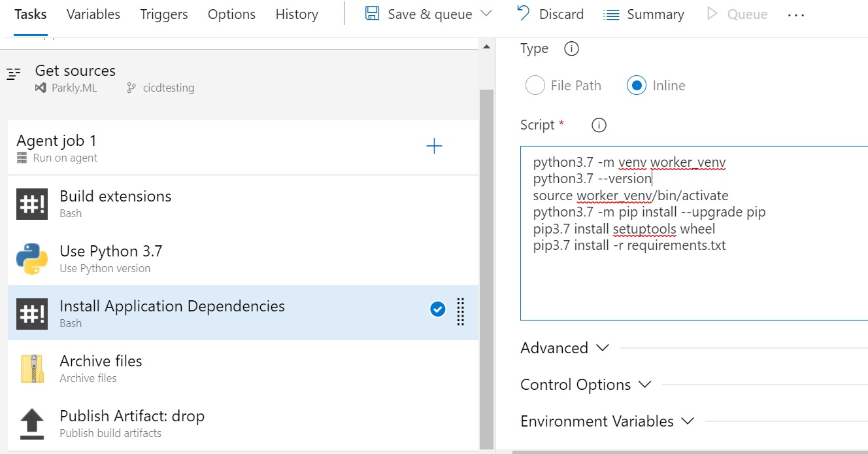The image size is (868, 454).
Task: Click the Script info icon
Action: [x=598, y=125]
